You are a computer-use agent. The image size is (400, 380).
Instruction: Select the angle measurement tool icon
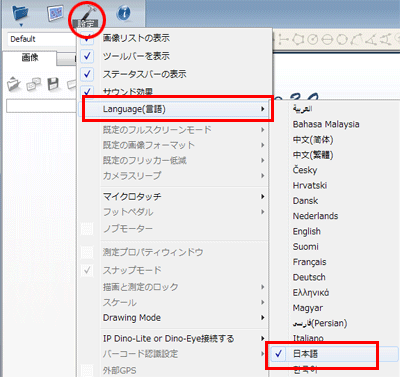pyautogui.click(x=371, y=39)
